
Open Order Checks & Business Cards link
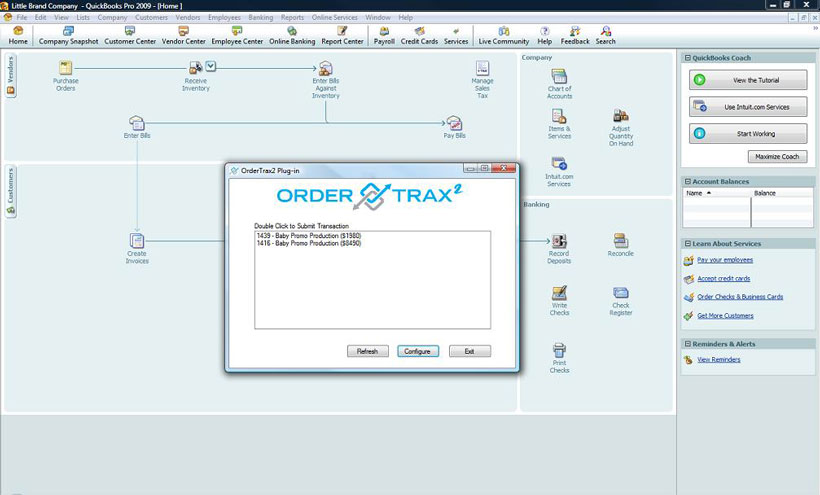[740, 297]
